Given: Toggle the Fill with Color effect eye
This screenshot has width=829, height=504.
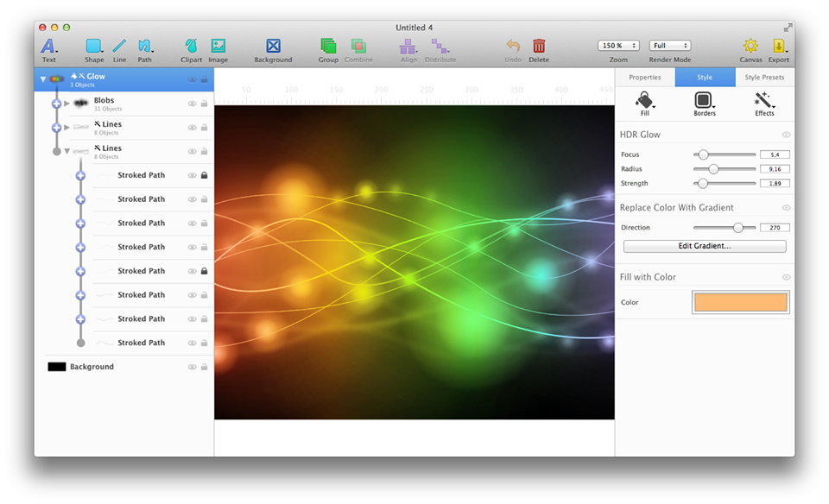Looking at the screenshot, I should pyautogui.click(x=786, y=277).
